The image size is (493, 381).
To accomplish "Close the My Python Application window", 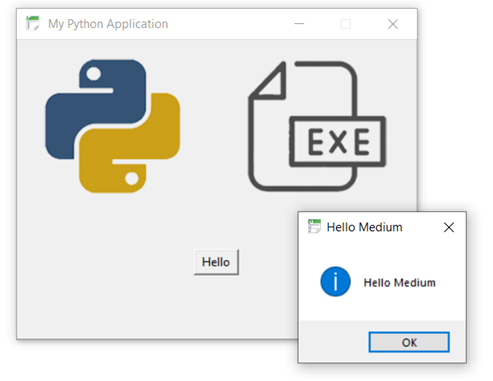I will coord(393,24).
